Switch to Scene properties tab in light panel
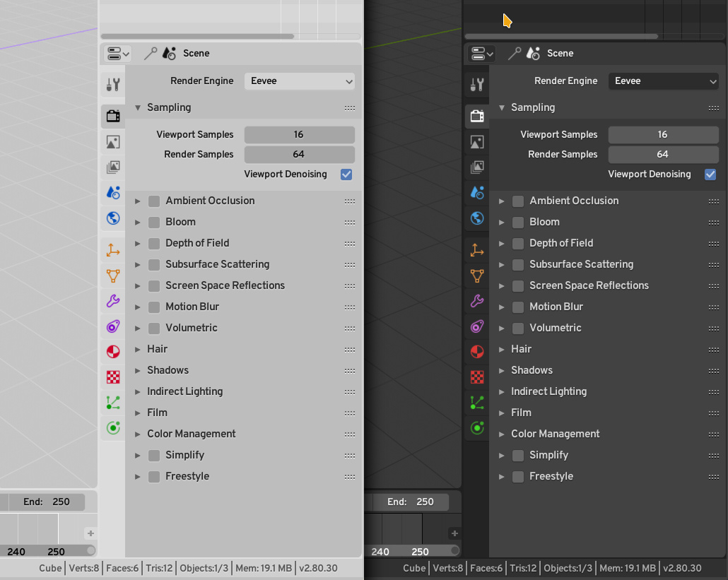728x580 pixels. pos(113,193)
